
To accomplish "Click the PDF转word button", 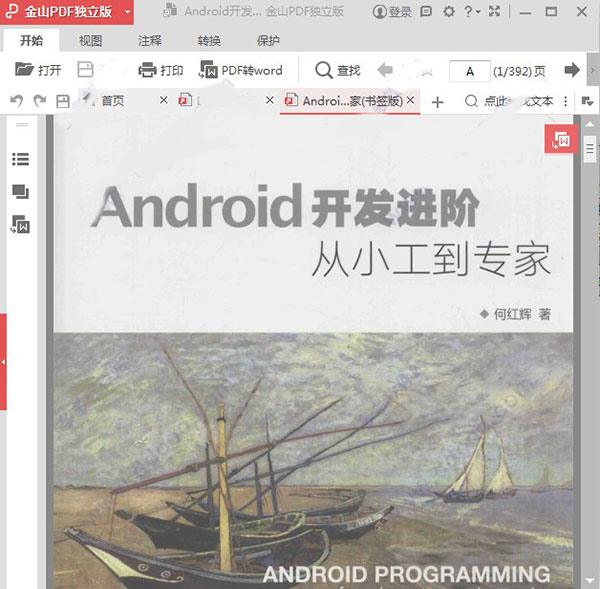I will (x=241, y=70).
